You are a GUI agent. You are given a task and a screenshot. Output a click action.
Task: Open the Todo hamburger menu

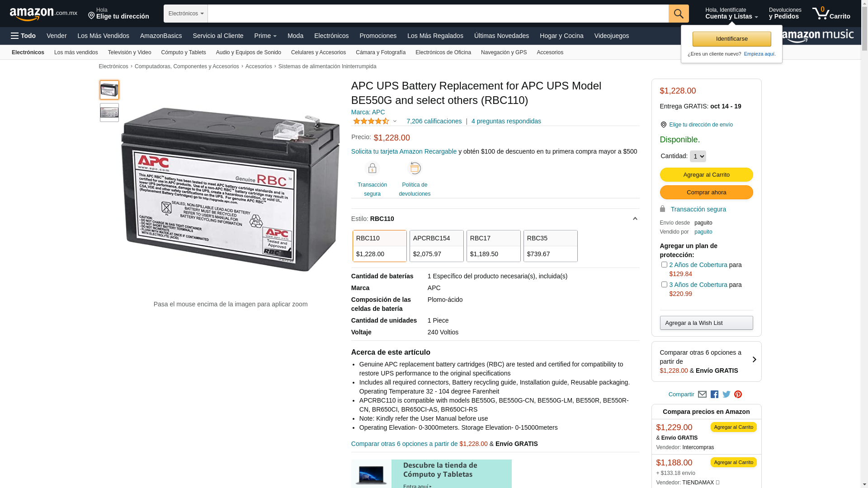23,36
